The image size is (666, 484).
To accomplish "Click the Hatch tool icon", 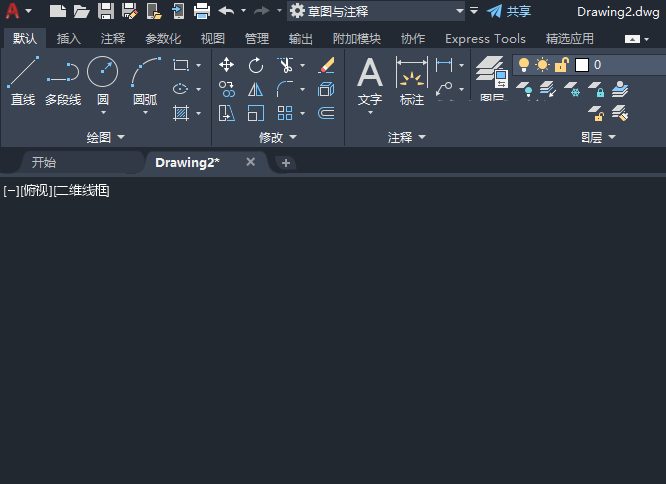I will 181,113.
